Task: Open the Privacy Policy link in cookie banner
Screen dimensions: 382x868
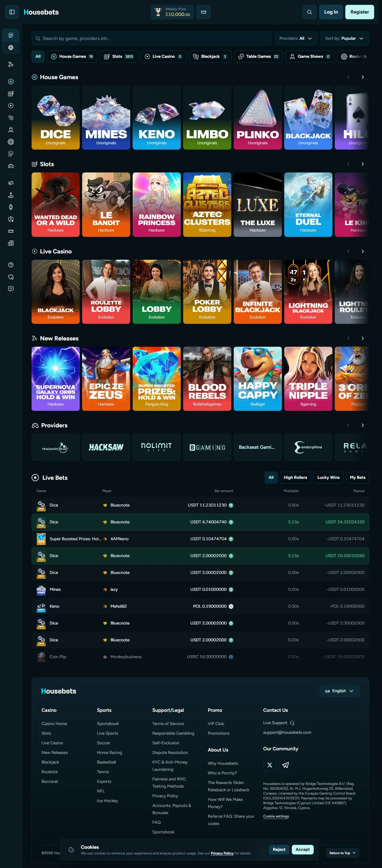Action: pos(222,853)
